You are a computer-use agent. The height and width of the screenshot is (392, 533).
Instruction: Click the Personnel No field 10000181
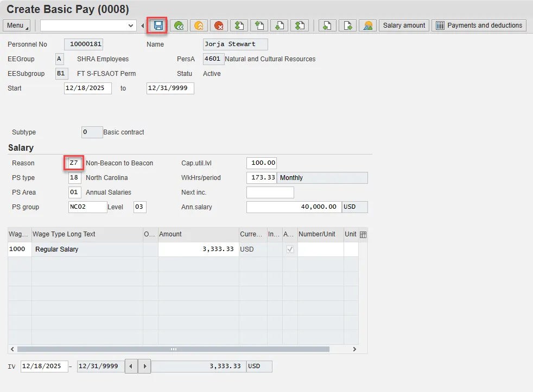click(84, 44)
